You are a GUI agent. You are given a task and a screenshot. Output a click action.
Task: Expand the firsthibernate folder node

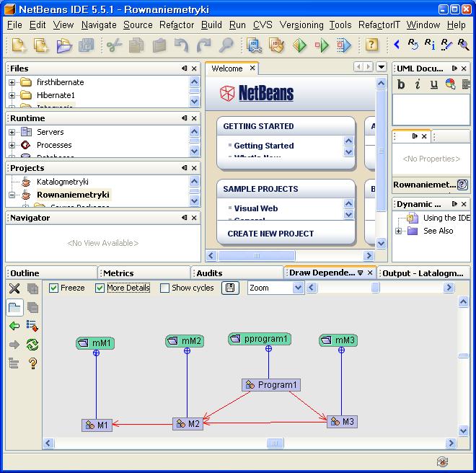(12, 82)
